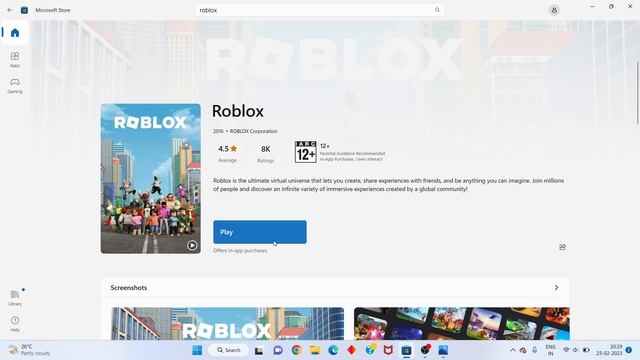Image resolution: width=640 pixels, height=360 pixels.
Task: Open the first Roblox screenshot thumbnail
Action: pyautogui.click(x=227, y=323)
